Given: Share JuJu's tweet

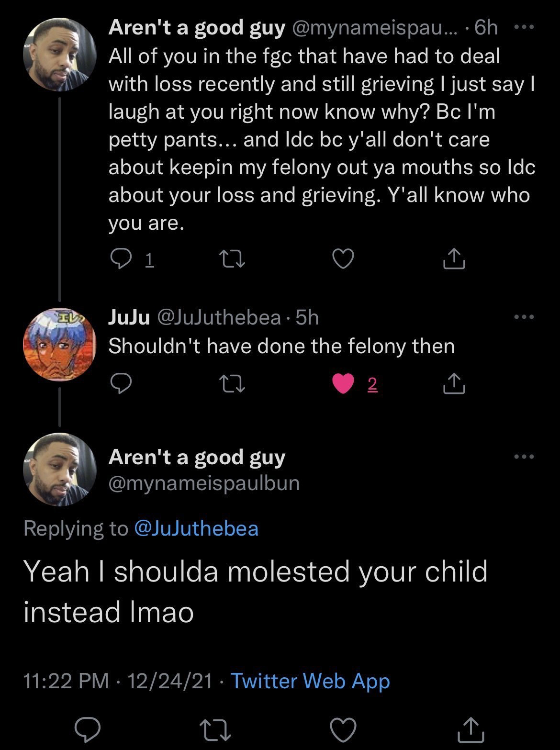Looking at the screenshot, I should [x=453, y=384].
